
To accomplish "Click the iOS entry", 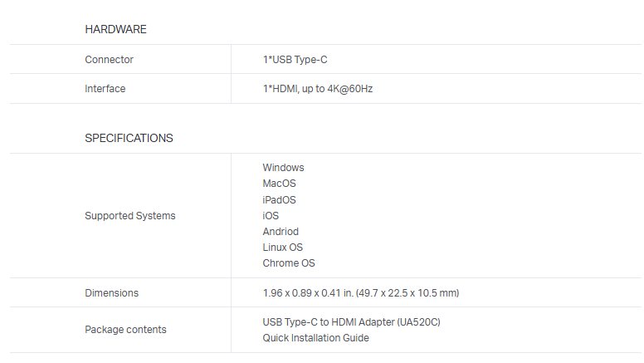I will pos(271,216).
